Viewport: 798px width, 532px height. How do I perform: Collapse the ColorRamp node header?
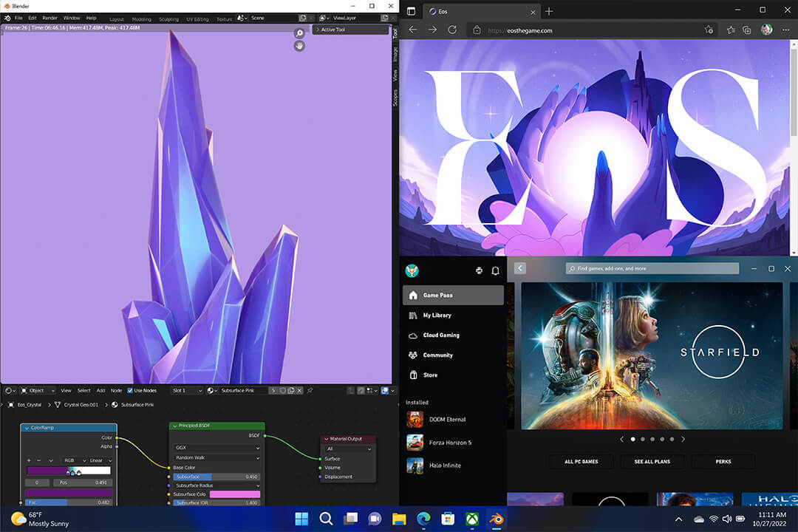click(27, 426)
